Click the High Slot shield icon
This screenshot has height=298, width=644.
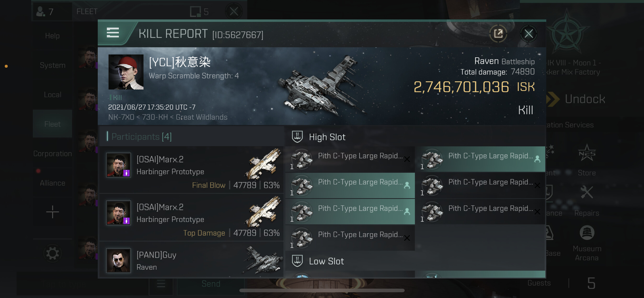point(297,137)
